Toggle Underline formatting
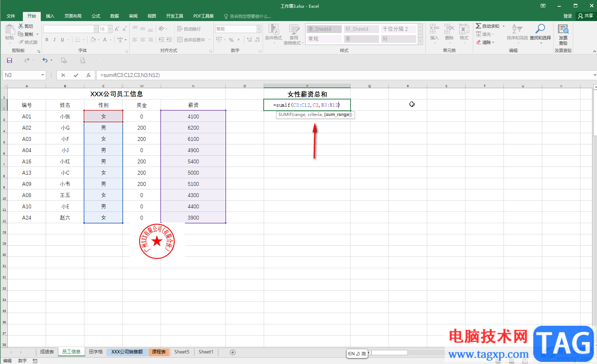This screenshot has height=364, width=597. click(62, 40)
